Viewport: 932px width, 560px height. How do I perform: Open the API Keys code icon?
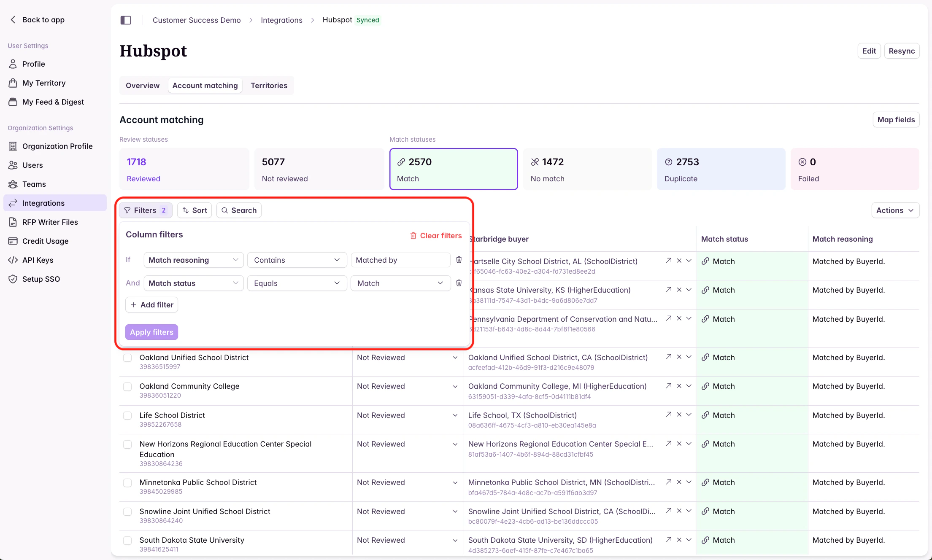[13, 260]
